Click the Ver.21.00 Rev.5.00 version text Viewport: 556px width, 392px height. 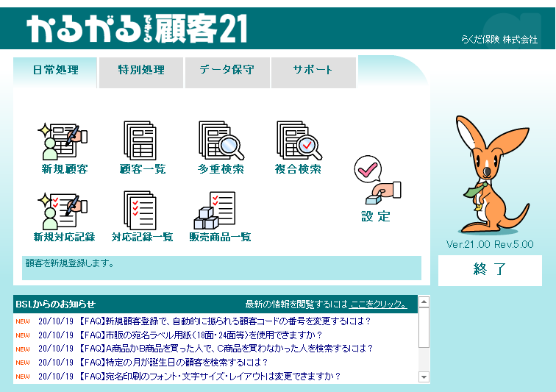(490, 244)
